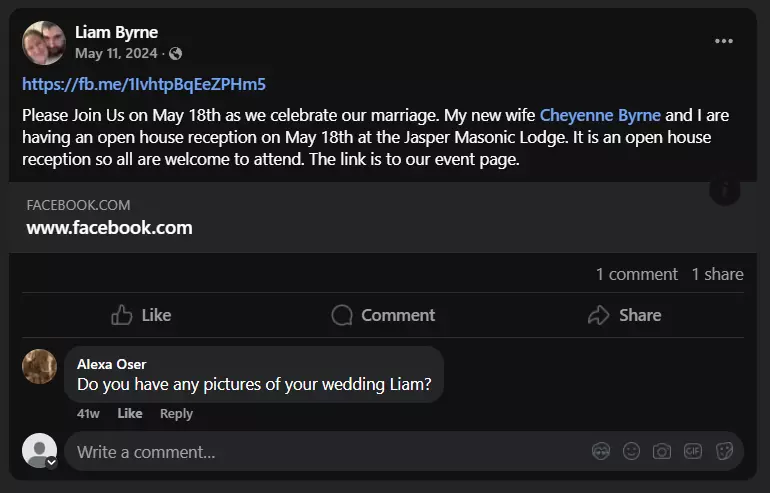770x493 pixels.
Task: Open the sticker picker in comment box
Action: (724, 451)
